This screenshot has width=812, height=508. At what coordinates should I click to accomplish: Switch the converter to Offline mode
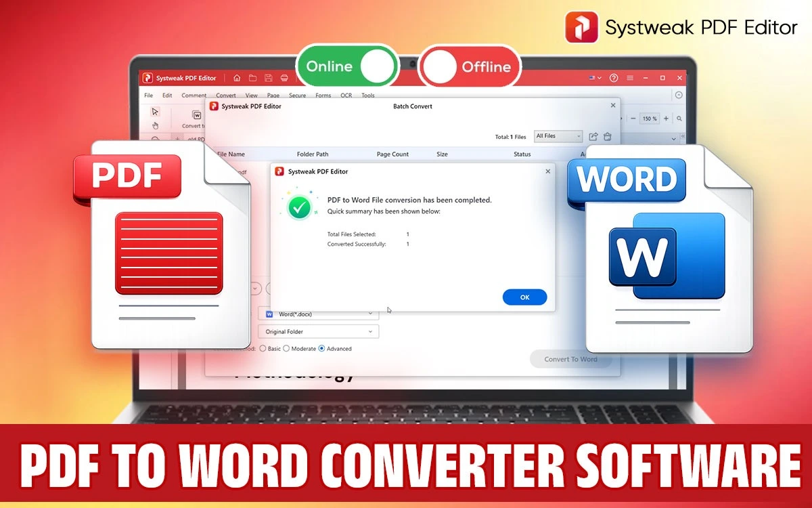click(470, 67)
